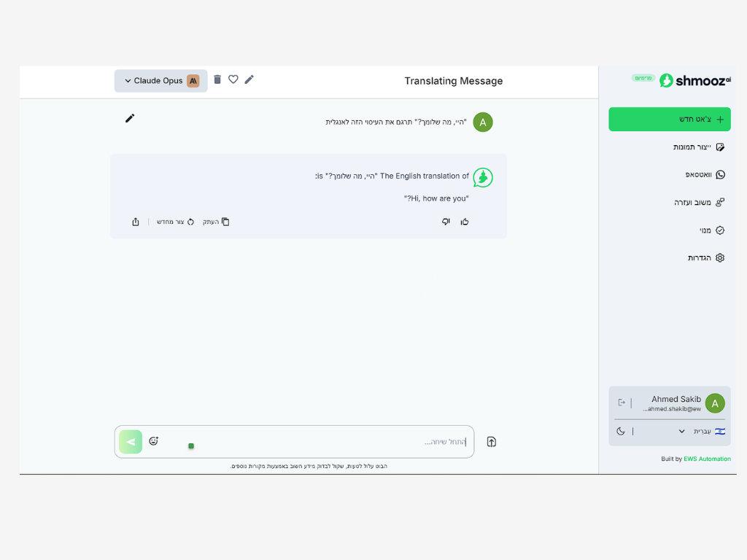Open the image creation menu item
The height and width of the screenshot is (560, 747).
[x=698, y=147]
